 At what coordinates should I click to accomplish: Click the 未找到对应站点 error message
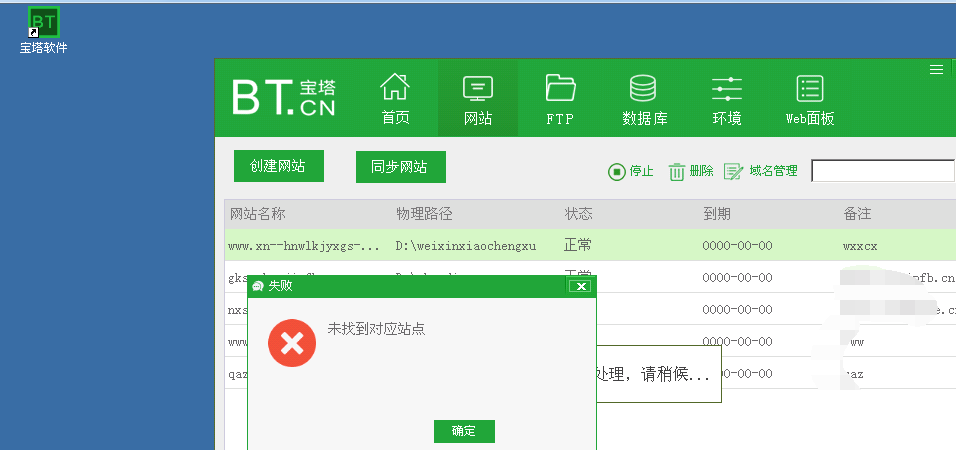point(376,329)
